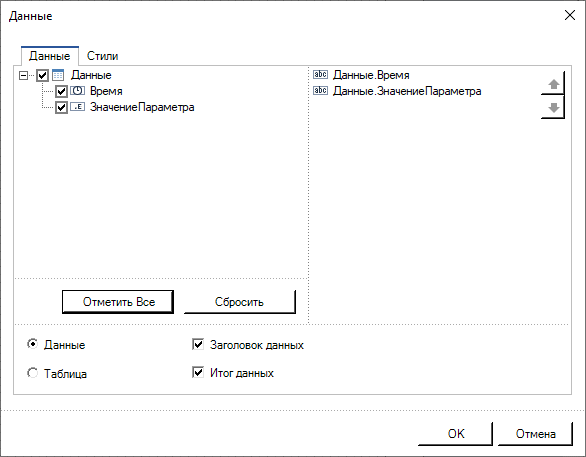
Task: Collapse the Данные tree node
Action: pos(24,75)
